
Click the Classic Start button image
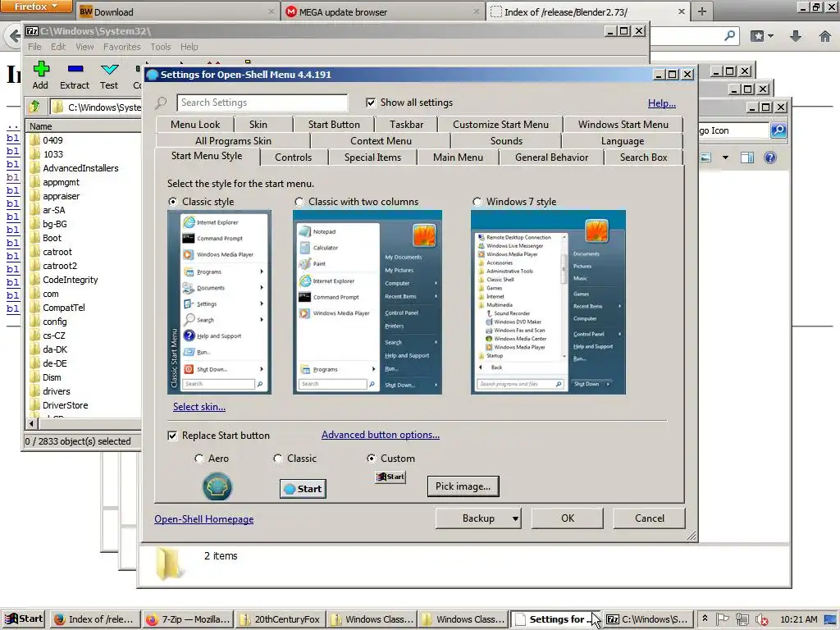(303, 489)
